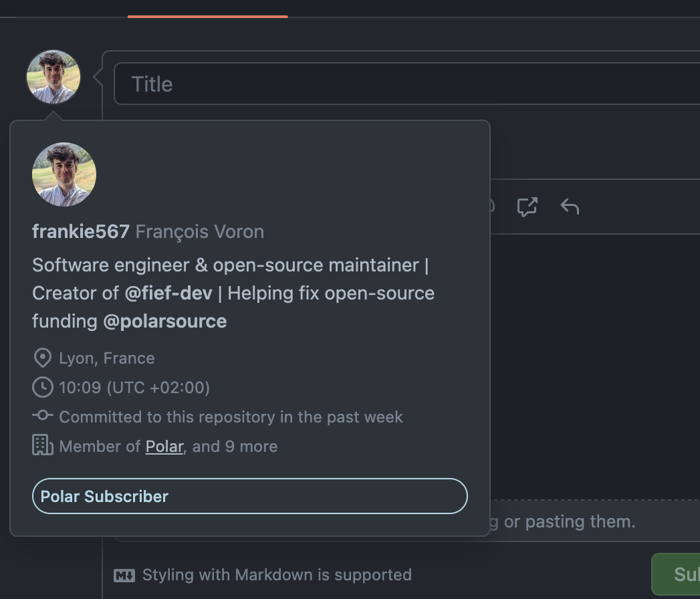Open the Polar organization link
This screenshot has height=599, width=700.
click(164, 446)
